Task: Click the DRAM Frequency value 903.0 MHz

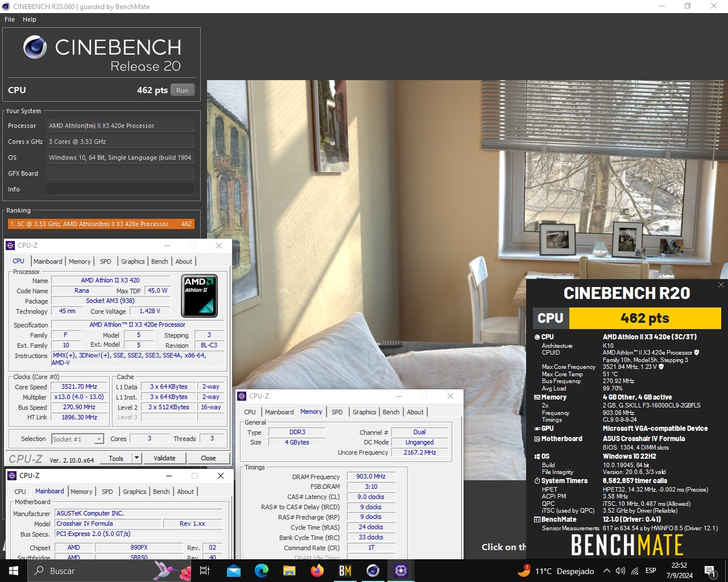Action: (371, 476)
